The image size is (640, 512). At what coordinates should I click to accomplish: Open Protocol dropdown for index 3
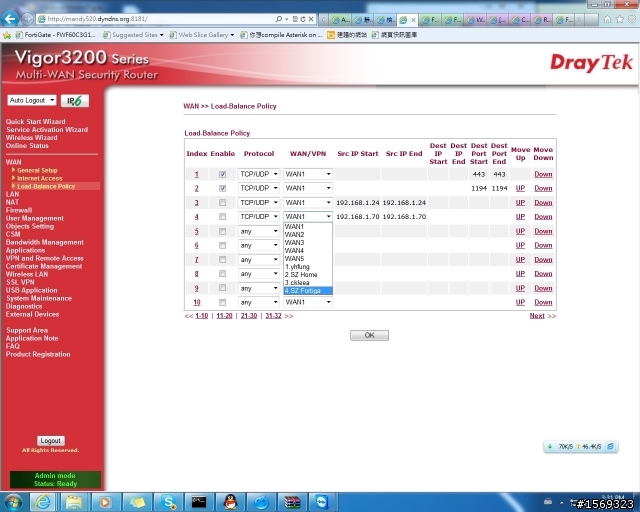pos(259,203)
